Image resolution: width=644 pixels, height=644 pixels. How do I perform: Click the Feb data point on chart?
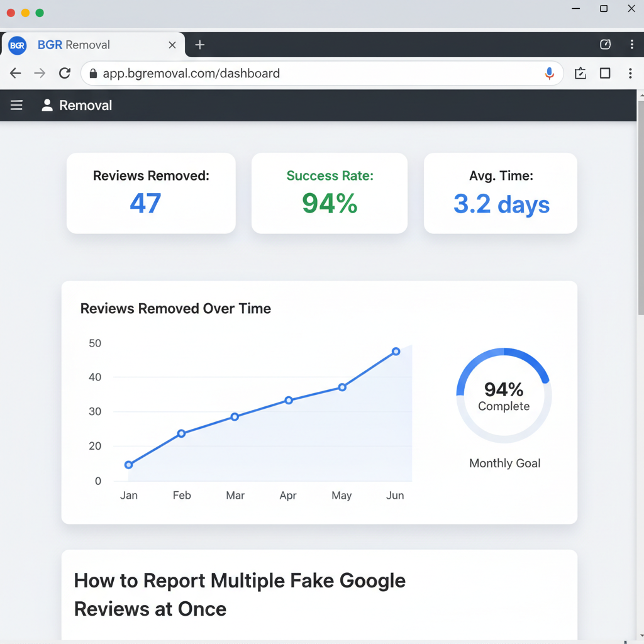tap(182, 433)
